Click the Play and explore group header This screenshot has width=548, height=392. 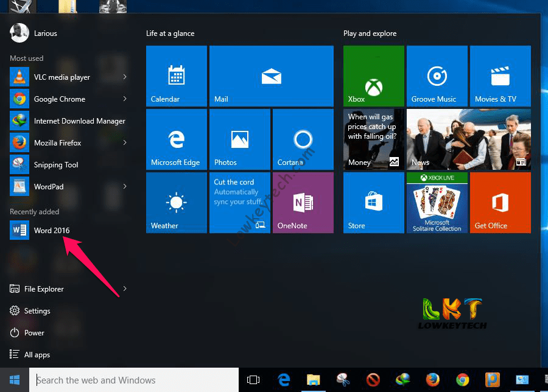[370, 33]
